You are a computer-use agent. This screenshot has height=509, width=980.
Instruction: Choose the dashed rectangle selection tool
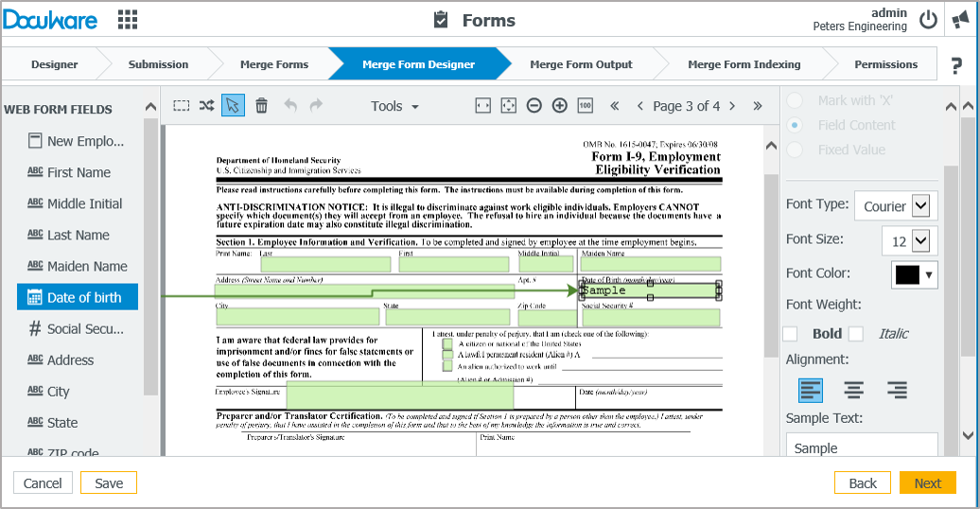182,106
